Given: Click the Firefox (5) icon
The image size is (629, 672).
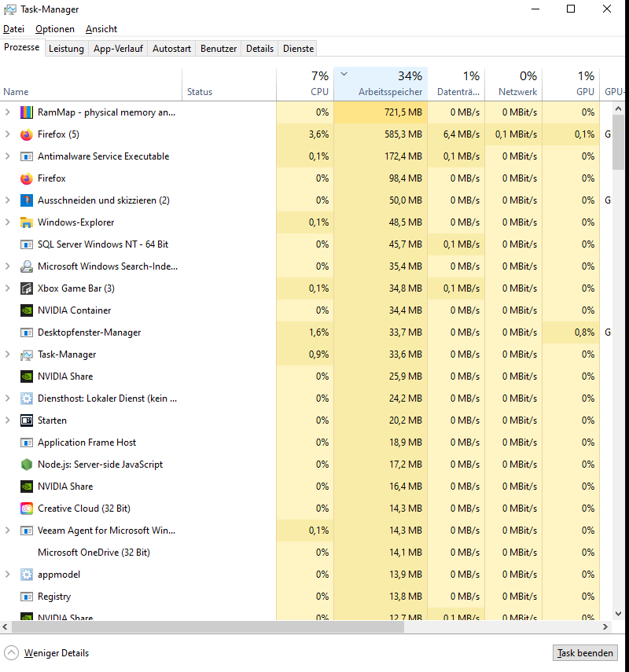Looking at the screenshot, I should [x=27, y=134].
